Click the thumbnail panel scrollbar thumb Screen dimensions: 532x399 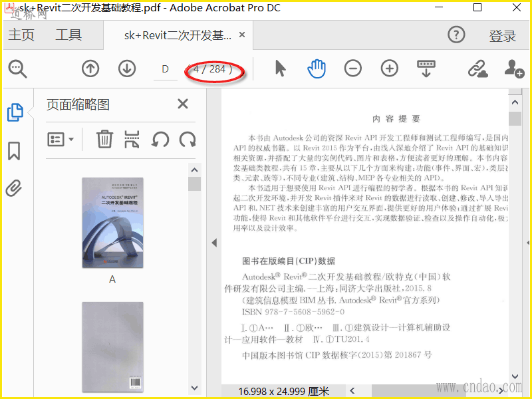[194, 184]
